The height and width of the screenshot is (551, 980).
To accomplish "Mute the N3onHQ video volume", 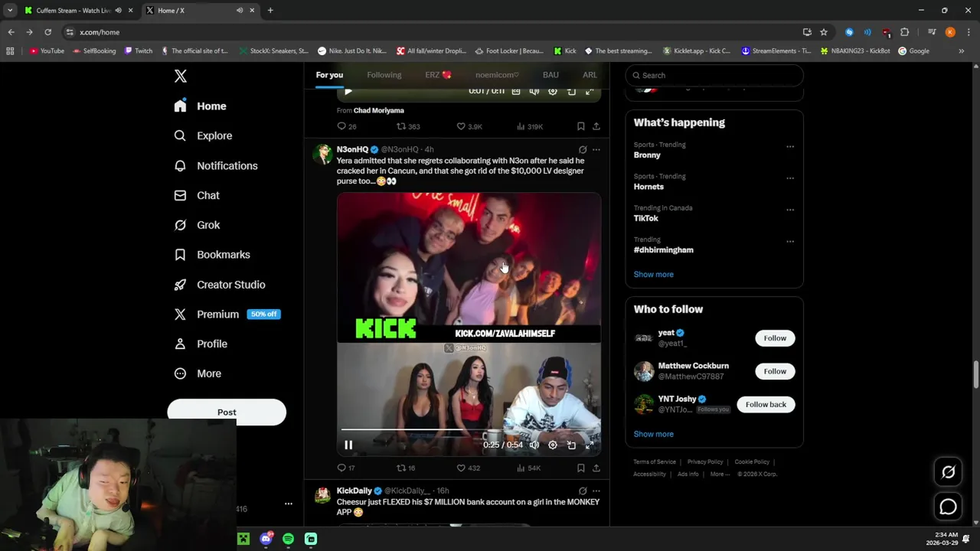I will click(x=534, y=445).
